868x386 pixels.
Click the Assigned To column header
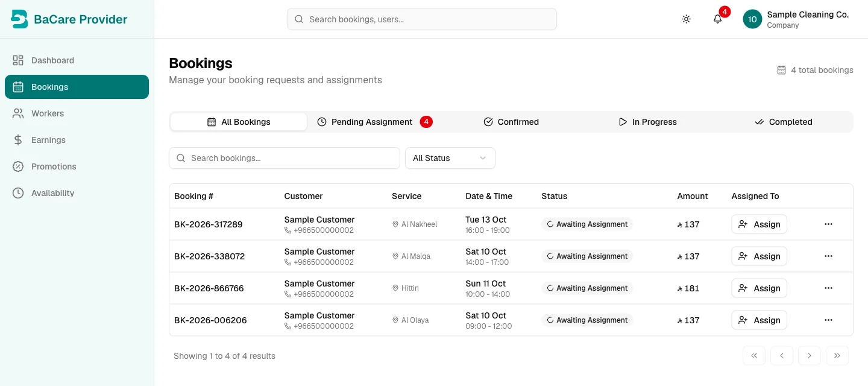tap(755, 196)
